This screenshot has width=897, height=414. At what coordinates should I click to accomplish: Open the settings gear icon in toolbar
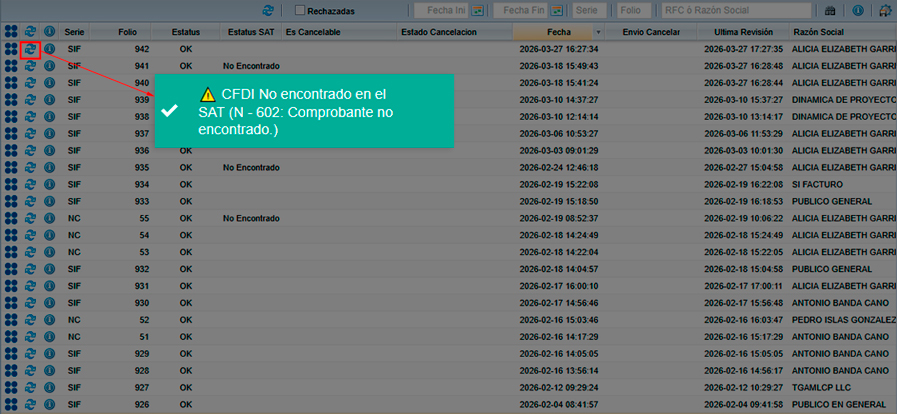(x=884, y=10)
